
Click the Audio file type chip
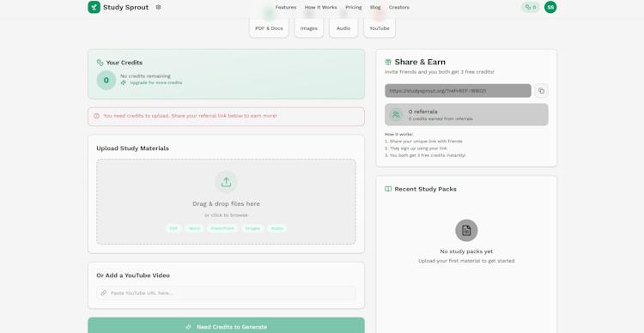277,228
